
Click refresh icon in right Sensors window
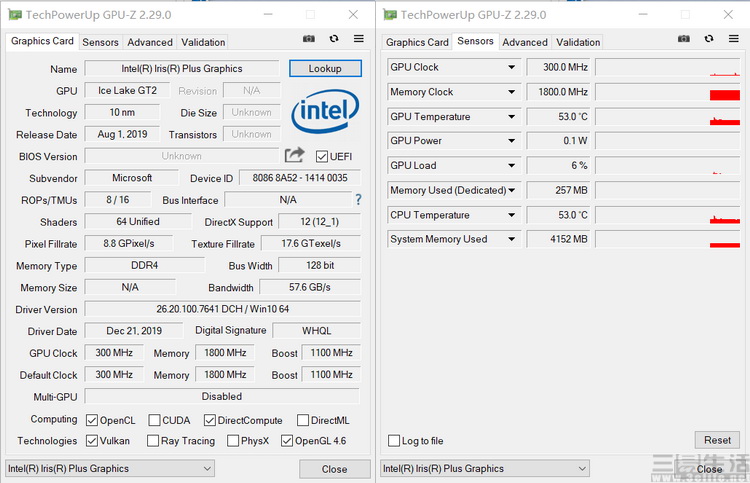click(x=709, y=39)
